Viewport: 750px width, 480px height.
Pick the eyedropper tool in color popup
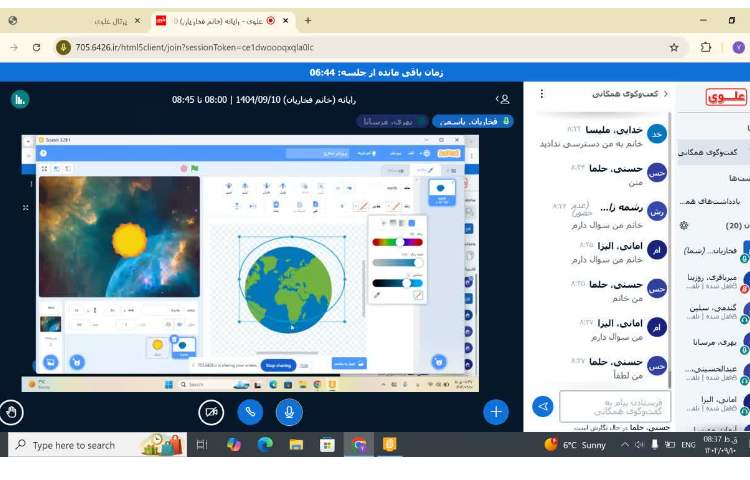(377, 295)
